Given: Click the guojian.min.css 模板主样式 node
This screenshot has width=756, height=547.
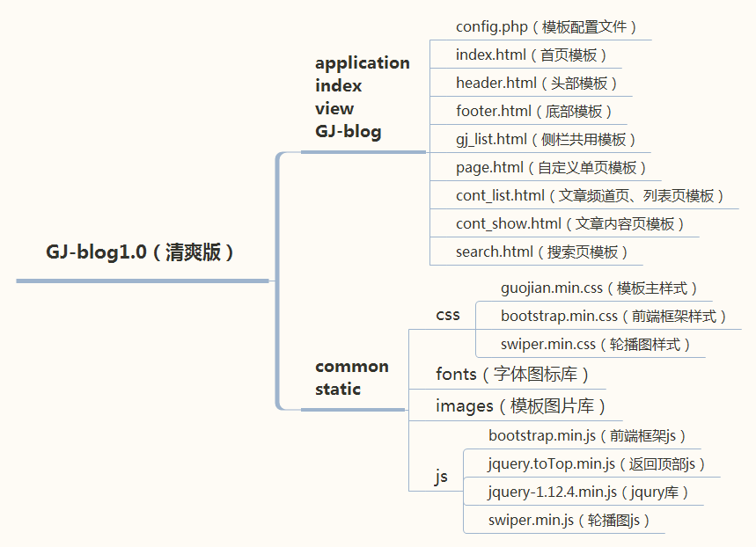Looking at the screenshot, I should pos(598,287).
